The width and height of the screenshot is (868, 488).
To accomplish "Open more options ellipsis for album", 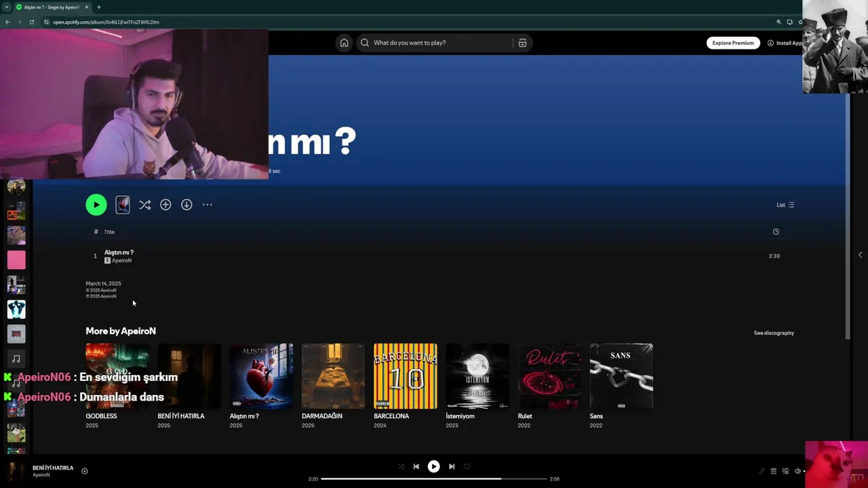I will point(208,205).
